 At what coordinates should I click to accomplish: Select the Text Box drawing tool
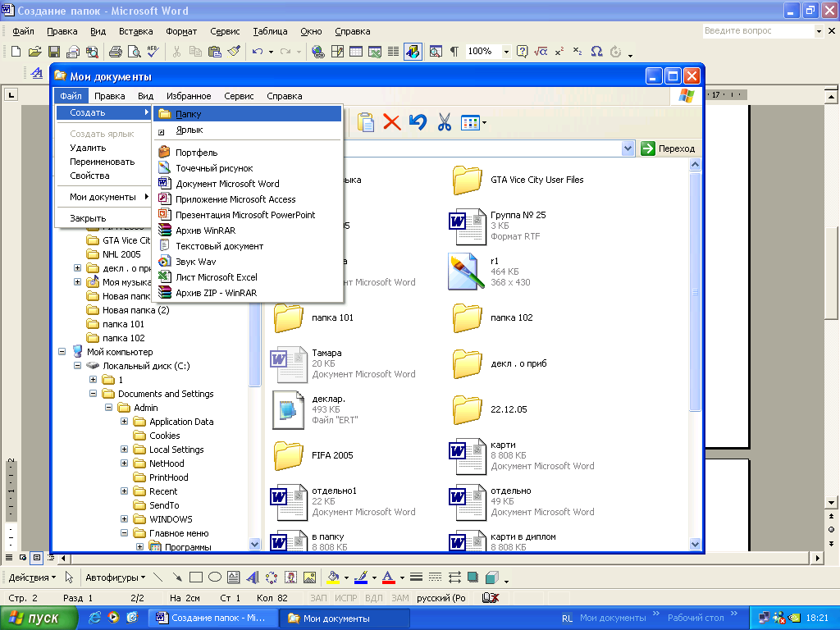(234, 577)
